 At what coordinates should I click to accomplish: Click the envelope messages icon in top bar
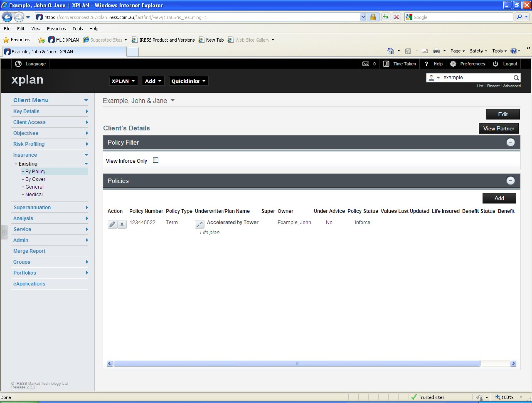click(366, 64)
